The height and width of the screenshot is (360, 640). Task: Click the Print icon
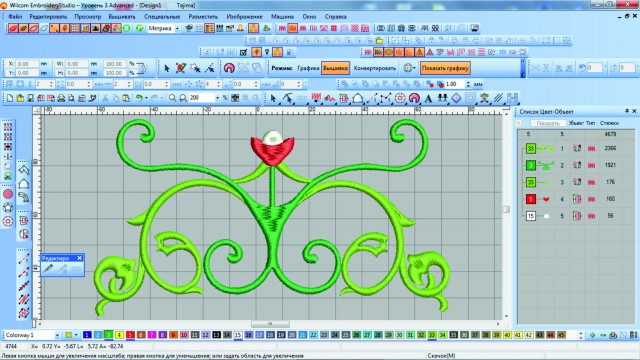[61, 98]
